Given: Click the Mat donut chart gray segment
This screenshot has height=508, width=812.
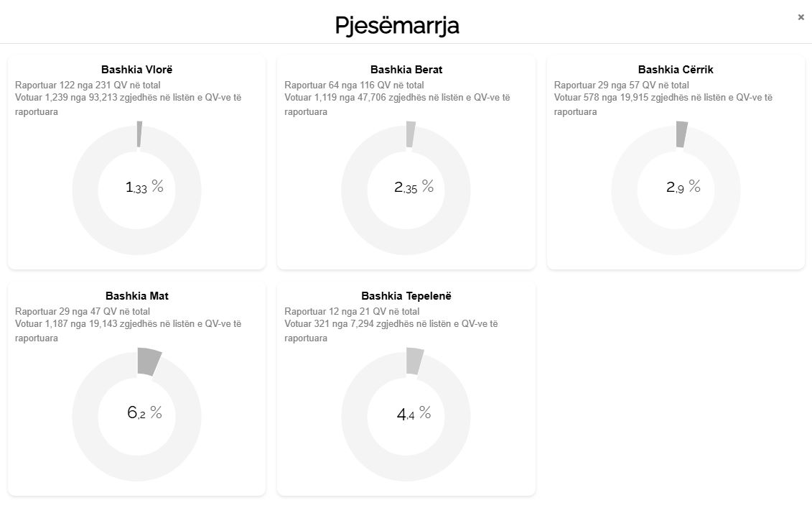Looking at the screenshot, I should [149, 361].
